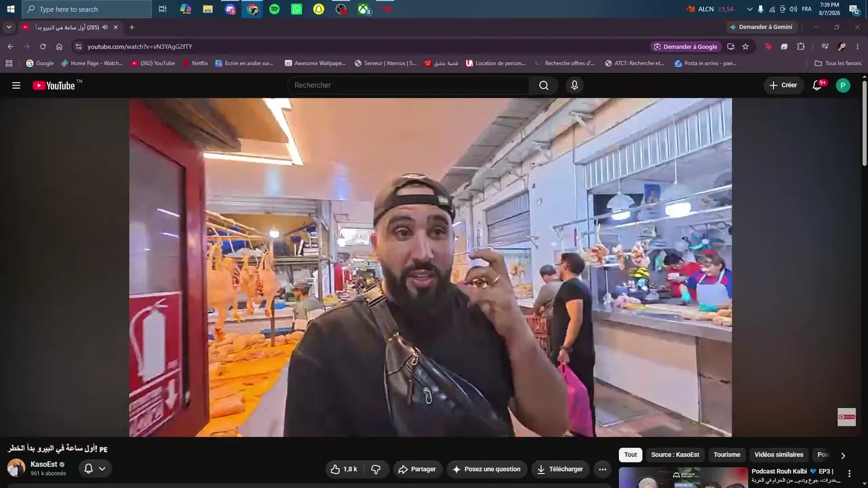Click the YouTube search magnifier button

[544, 85]
